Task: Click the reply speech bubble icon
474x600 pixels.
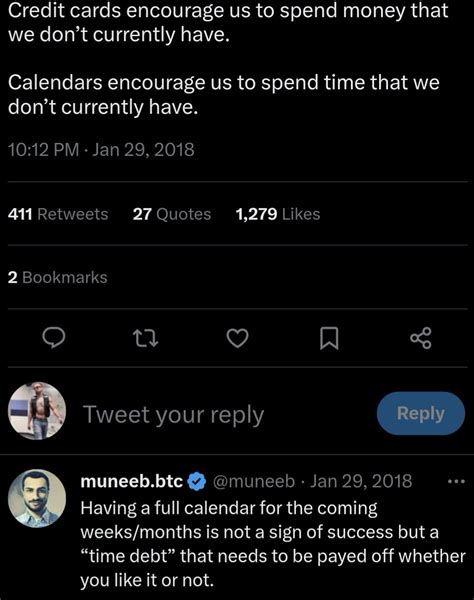Action: click(x=54, y=338)
